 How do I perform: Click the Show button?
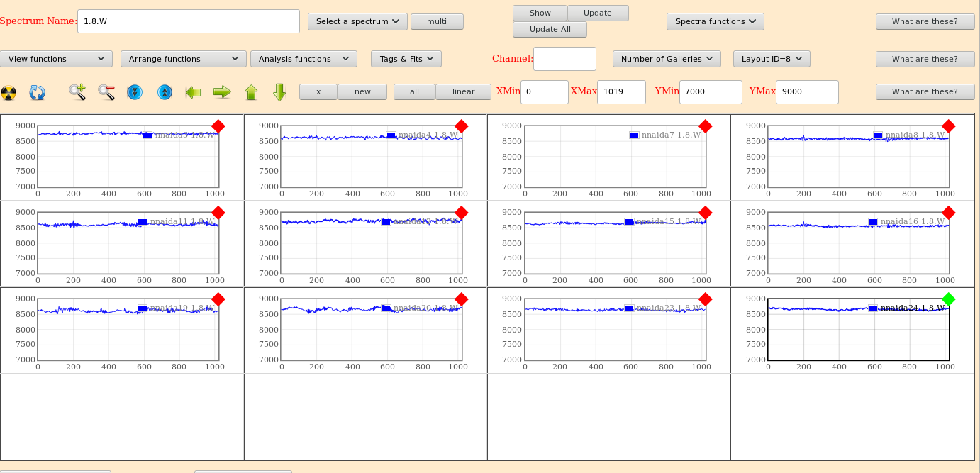(540, 13)
